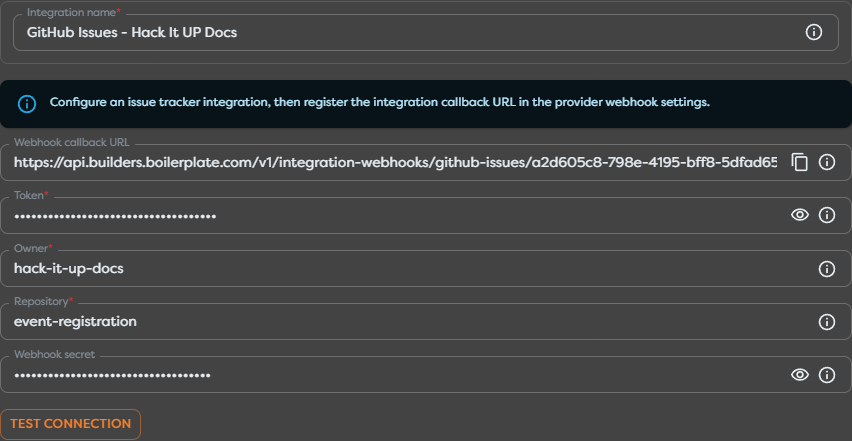This screenshot has width=852, height=441.
Task: Click the 'Owner' field label
Action: (33, 248)
